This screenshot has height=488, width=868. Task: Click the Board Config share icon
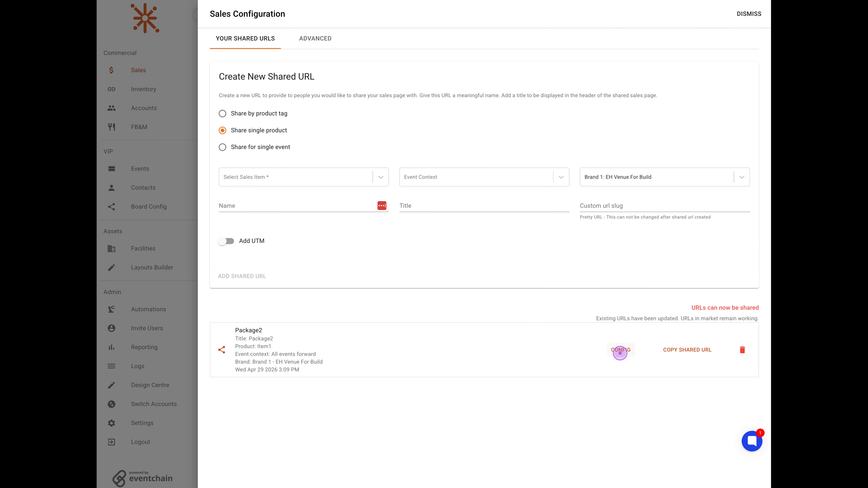click(112, 207)
